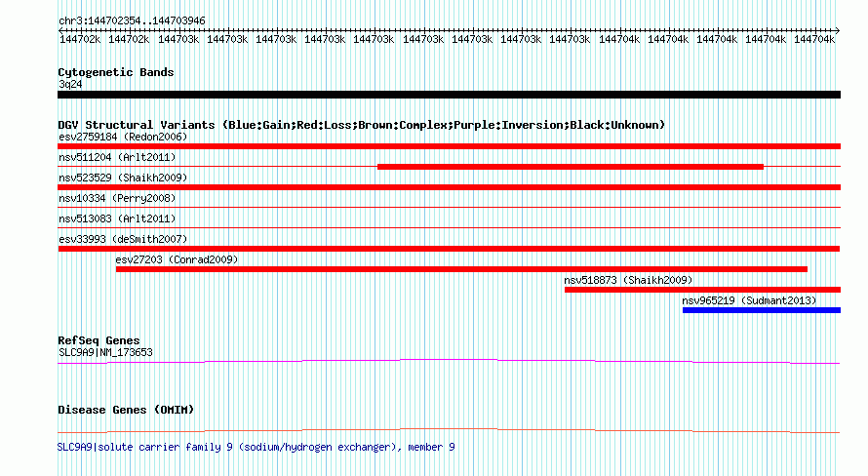
Task: Open nsv518873 (Shaikh2009) variant label
Action: click(x=628, y=280)
